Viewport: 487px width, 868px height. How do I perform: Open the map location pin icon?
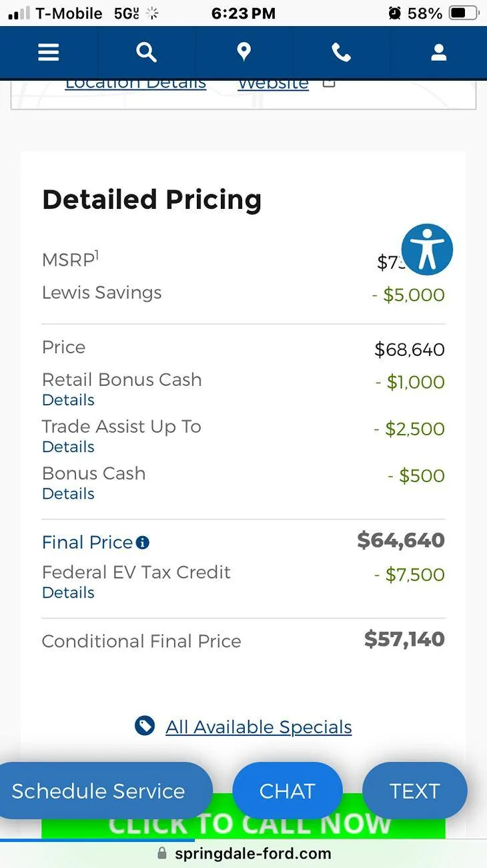[243, 53]
